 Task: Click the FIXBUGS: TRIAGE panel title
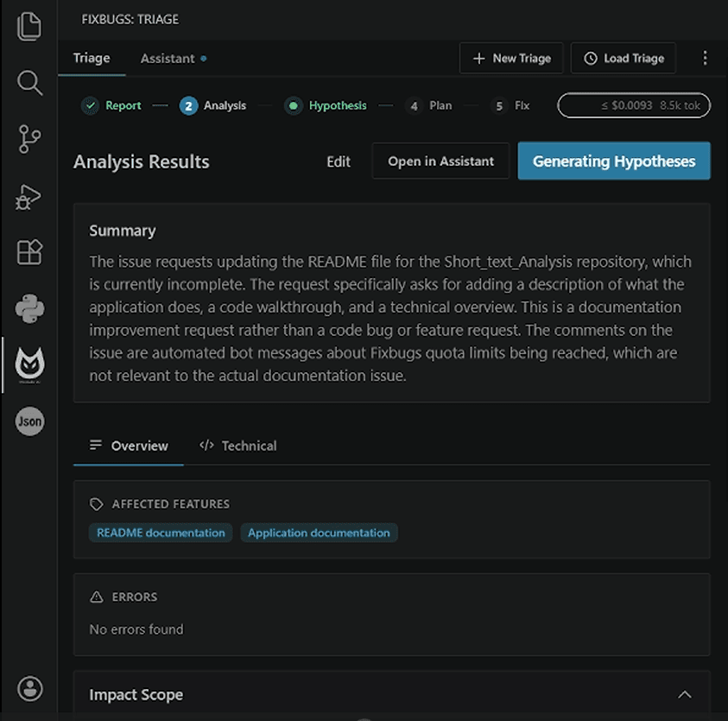130,20
